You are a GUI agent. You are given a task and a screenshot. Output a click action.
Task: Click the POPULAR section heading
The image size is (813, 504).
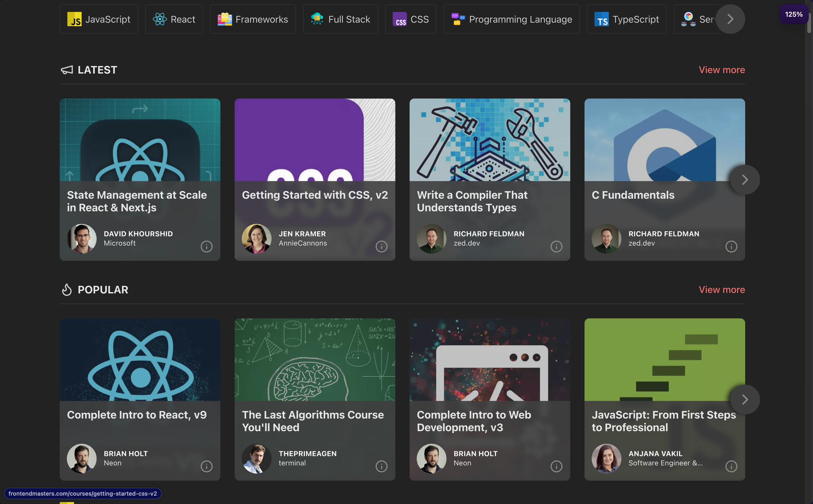[103, 290]
